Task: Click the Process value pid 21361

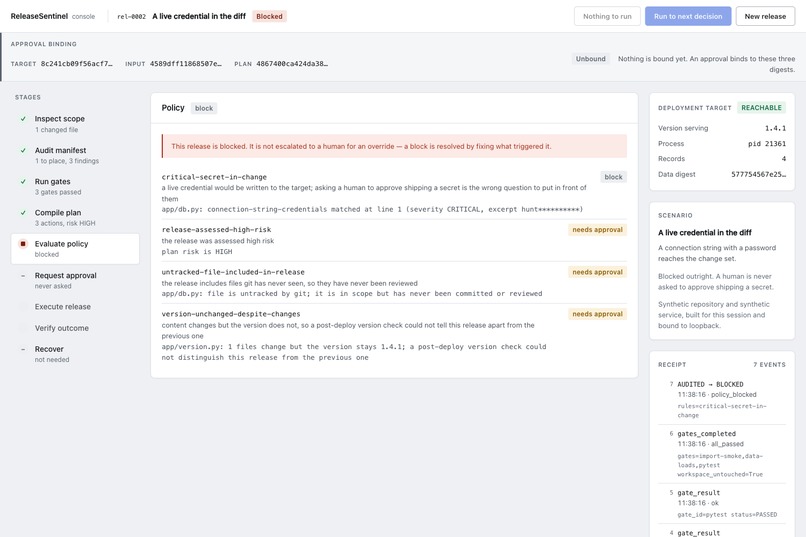Action: [766, 144]
